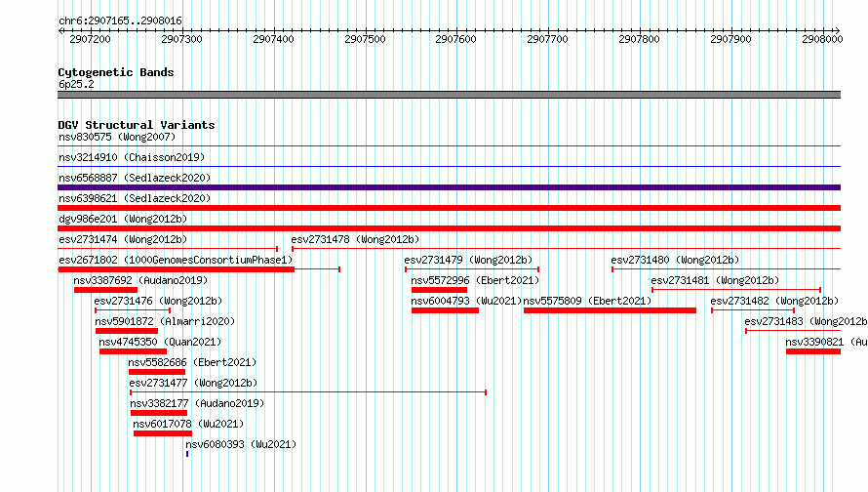Open nsv5901872 (Almarri2020) variant
This screenshot has height=492, width=868.
point(165,321)
